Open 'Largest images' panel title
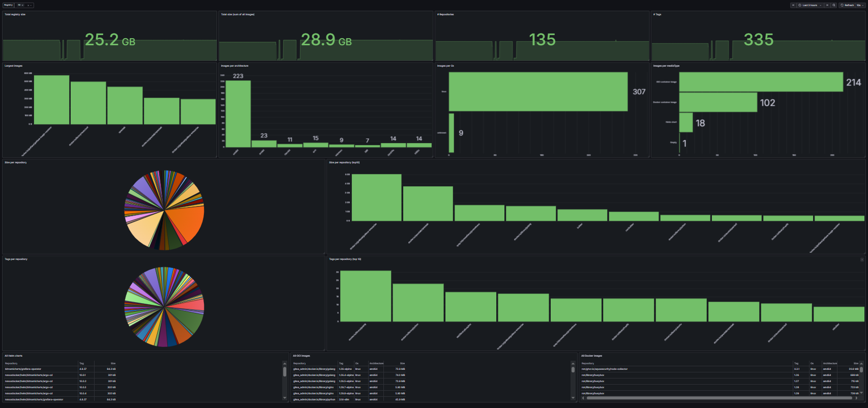 tap(13, 66)
